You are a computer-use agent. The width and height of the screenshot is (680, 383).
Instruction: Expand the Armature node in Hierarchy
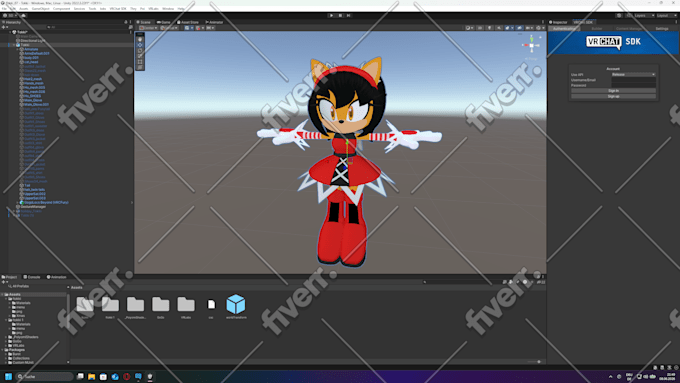(x=18, y=49)
